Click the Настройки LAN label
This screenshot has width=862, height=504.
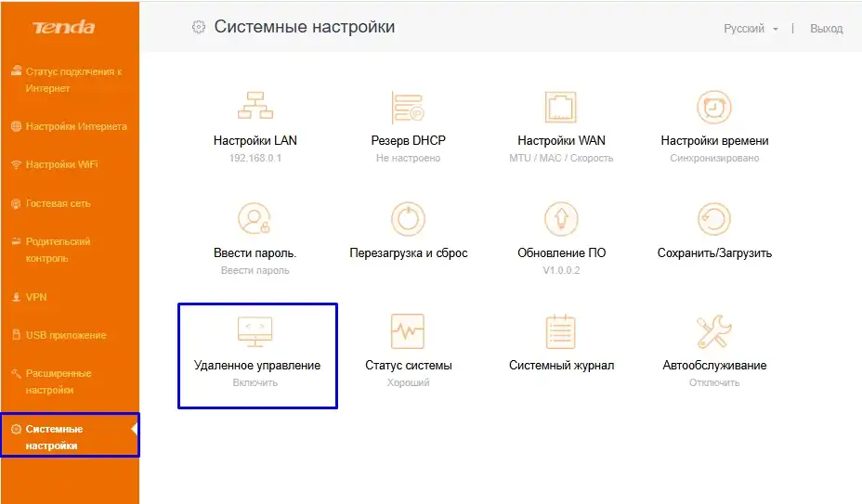point(255,141)
